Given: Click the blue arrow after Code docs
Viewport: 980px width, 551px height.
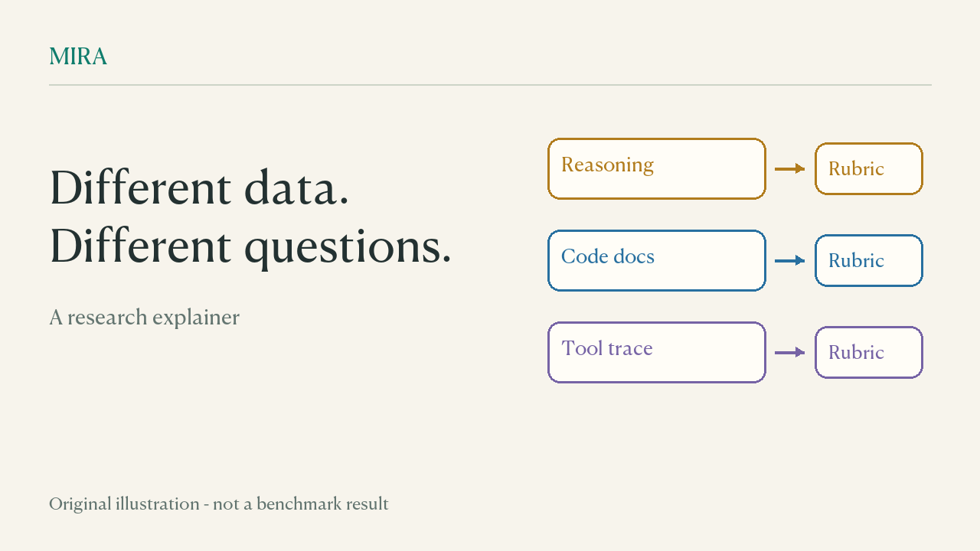Looking at the screenshot, I should tap(789, 260).
